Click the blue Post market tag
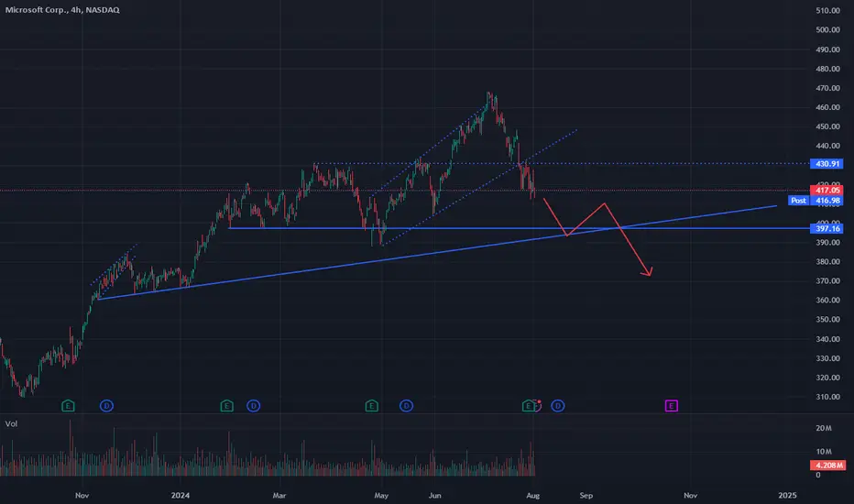 pyautogui.click(x=798, y=201)
